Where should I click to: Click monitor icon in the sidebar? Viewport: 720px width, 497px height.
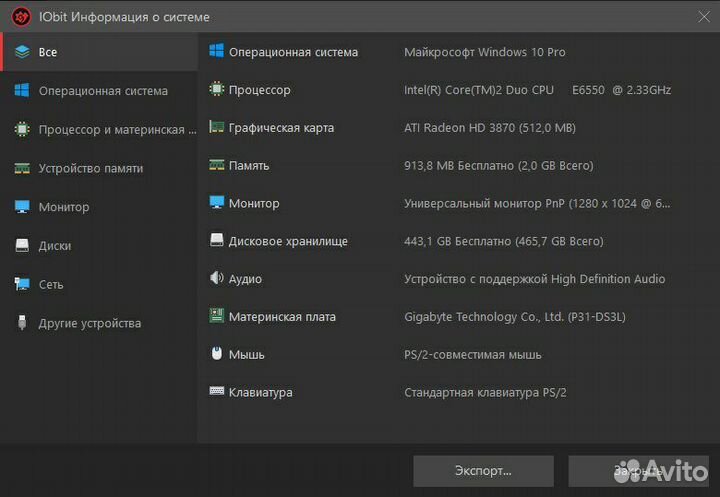pos(22,207)
